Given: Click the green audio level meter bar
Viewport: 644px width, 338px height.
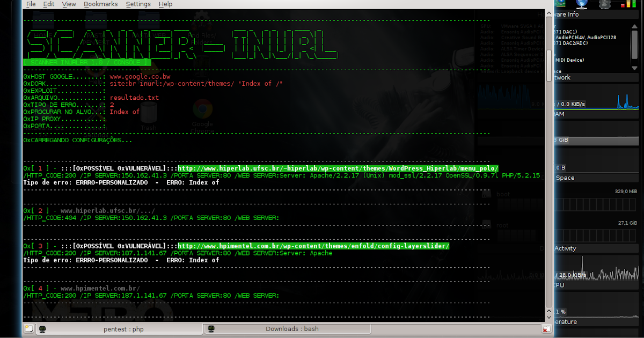Looking at the screenshot, I should tap(634, 4).
